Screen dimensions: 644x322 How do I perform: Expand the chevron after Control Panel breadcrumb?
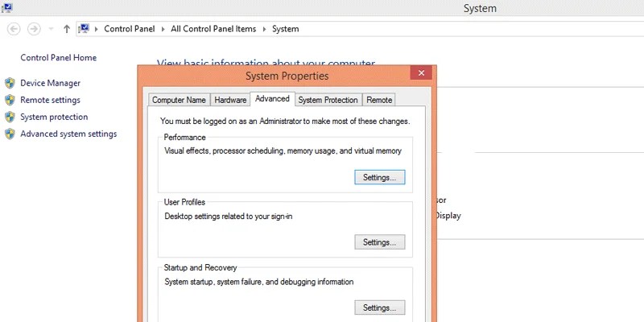pos(163,29)
